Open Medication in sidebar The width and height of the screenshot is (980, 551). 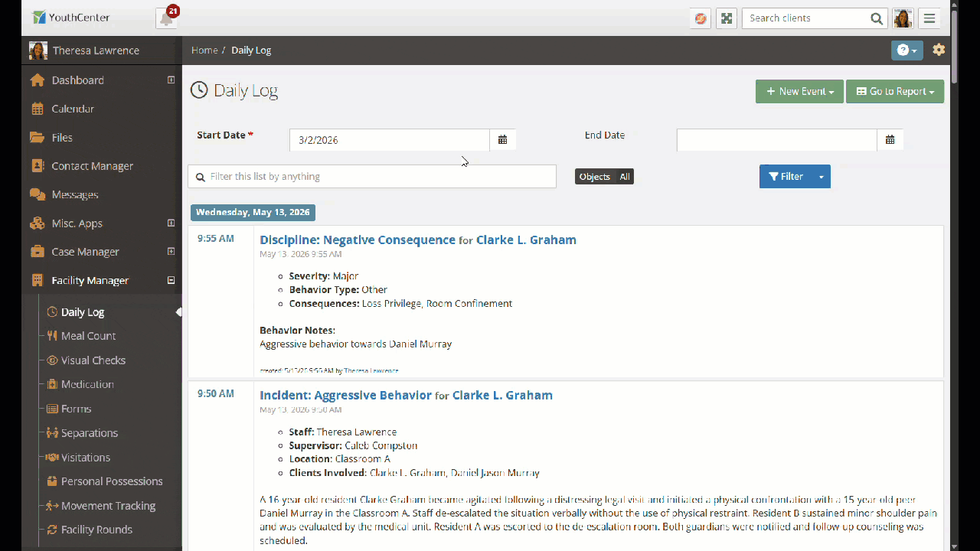[87, 384]
